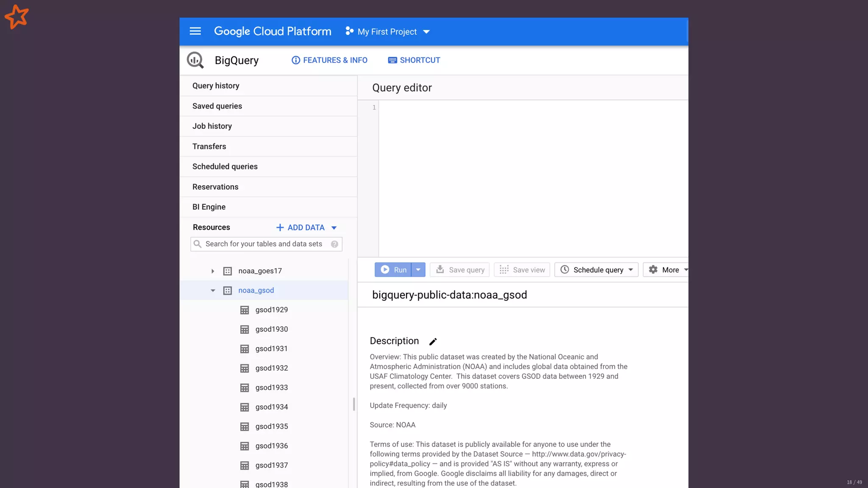Click the orange star icon at the top left

tap(17, 17)
